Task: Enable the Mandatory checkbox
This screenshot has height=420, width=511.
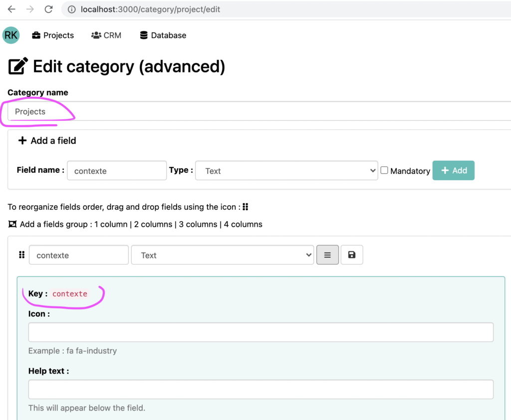Action: point(384,170)
